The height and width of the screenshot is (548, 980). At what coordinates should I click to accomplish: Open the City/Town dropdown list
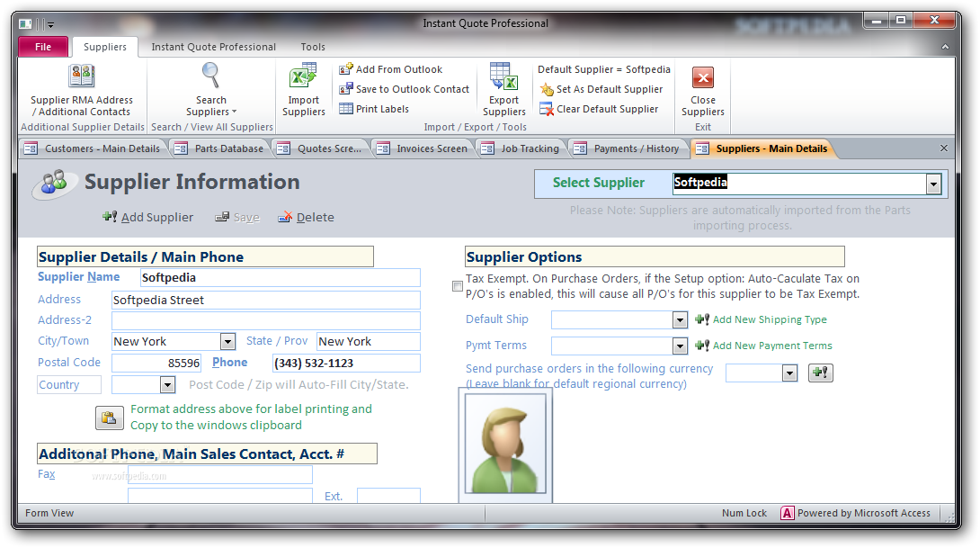tap(227, 342)
